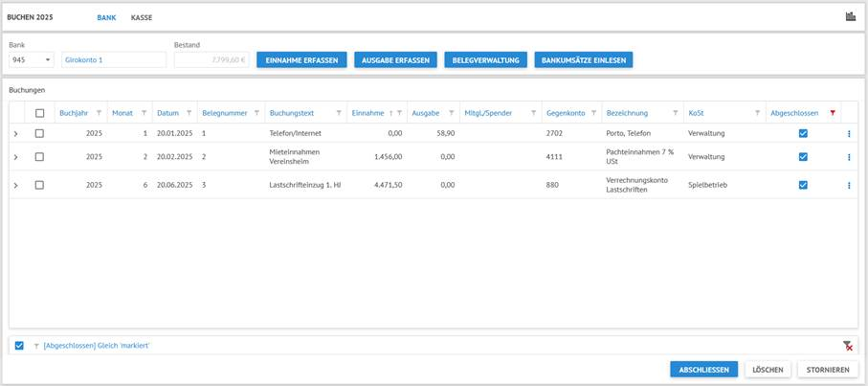Click the EINNAHME ERFASSEN button
Viewport: 868px width, 386px height.
click(x=301, y=60)
